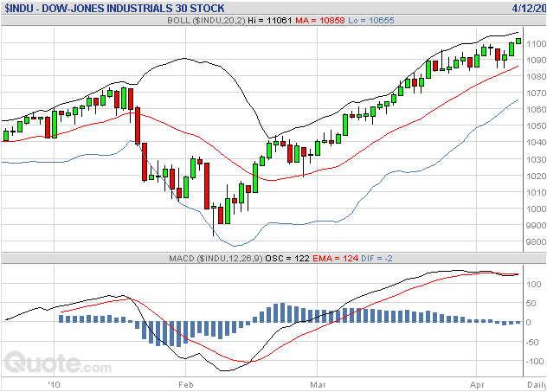Click the Mar axis label
Viewport: 547px width, 392px height.
318,385
